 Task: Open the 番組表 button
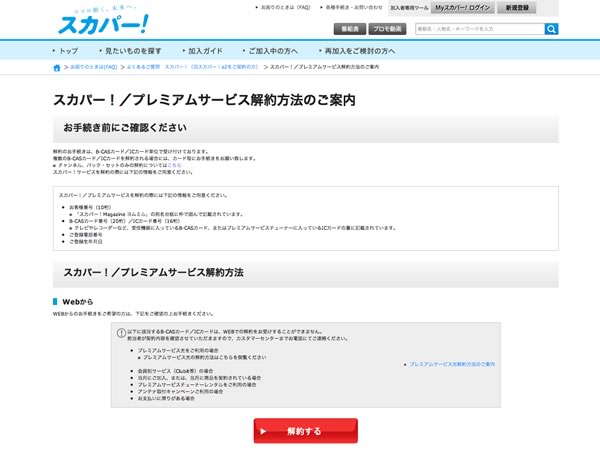click(350, 29)
